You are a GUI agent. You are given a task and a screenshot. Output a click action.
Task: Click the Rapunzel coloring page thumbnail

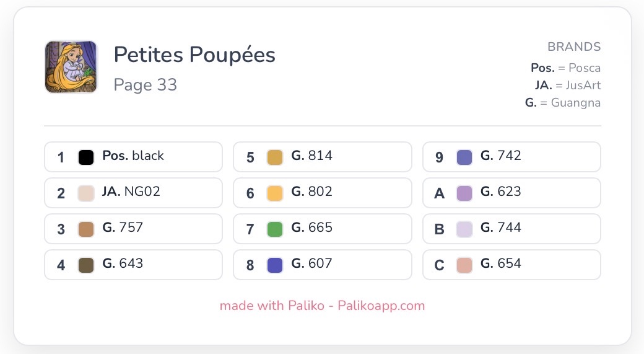(x=71, y=66)
